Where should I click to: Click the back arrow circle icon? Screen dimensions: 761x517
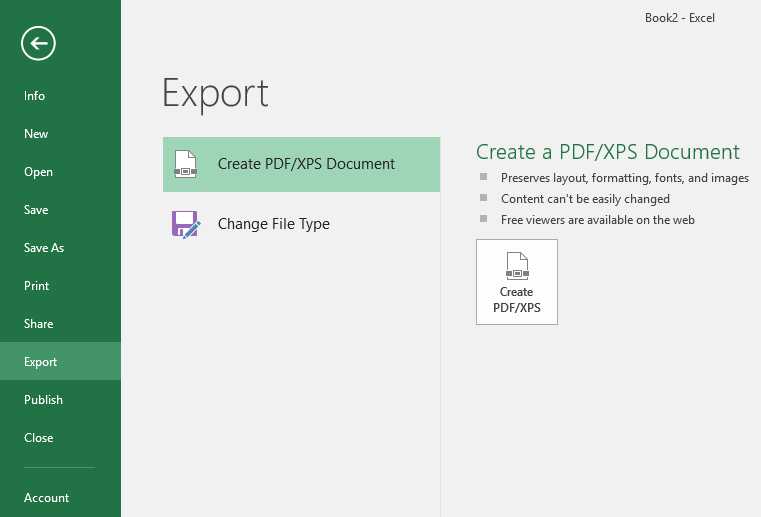[38, 43]
